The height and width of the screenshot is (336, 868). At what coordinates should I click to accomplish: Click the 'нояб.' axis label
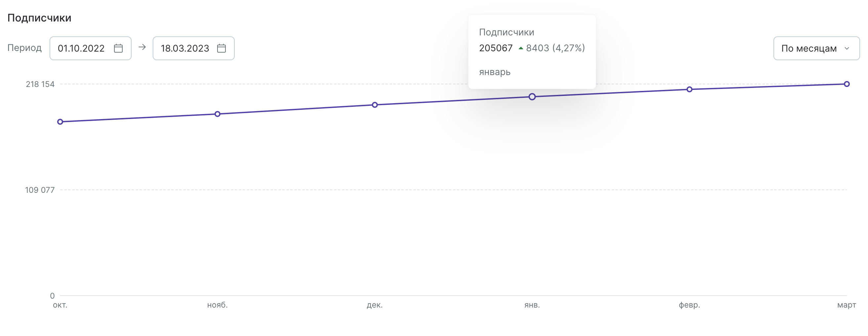[x=217, y=305]
